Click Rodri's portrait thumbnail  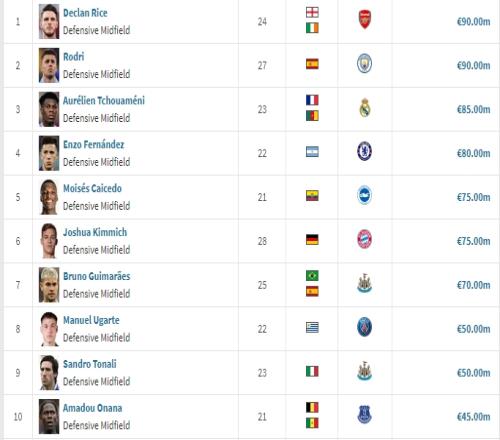49,65
